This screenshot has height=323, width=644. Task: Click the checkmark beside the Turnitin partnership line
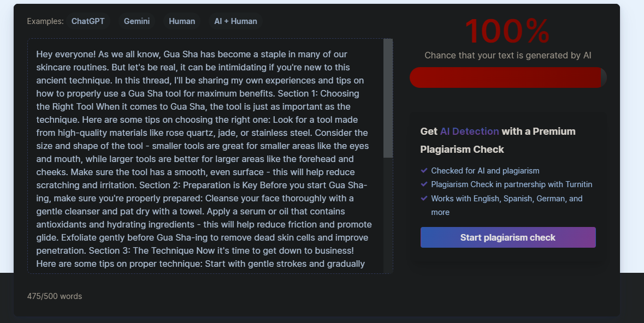[x=424, y=184]
